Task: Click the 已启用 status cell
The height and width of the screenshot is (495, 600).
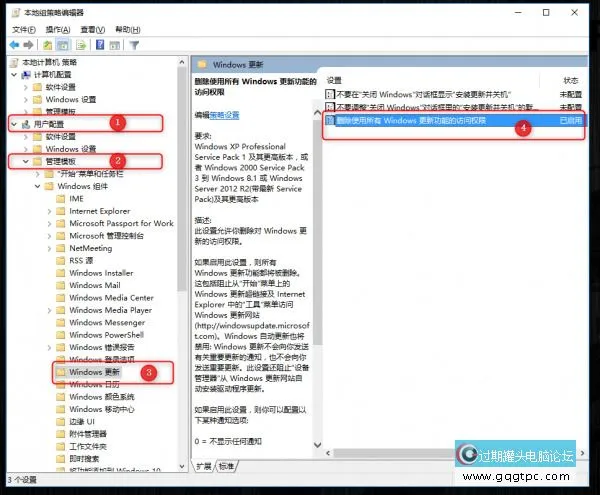Action: coord(570,120)
